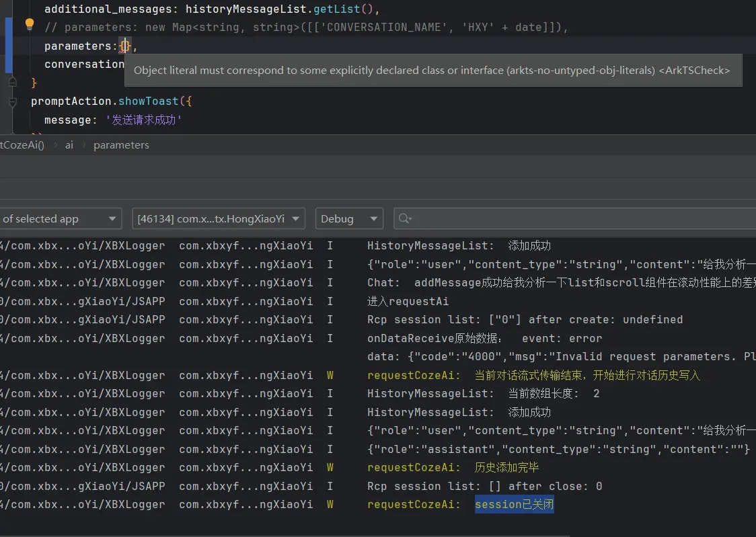Select the 'ai' breadcrumb item
The width and height of the screenshot is (756, 537).
(x=69, y=145)
